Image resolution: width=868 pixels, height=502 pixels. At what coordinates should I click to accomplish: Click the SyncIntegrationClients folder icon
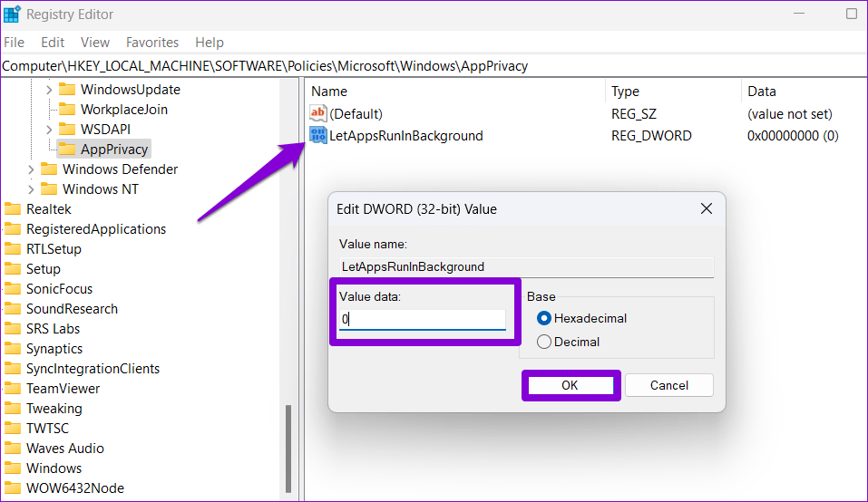[13, 368]
